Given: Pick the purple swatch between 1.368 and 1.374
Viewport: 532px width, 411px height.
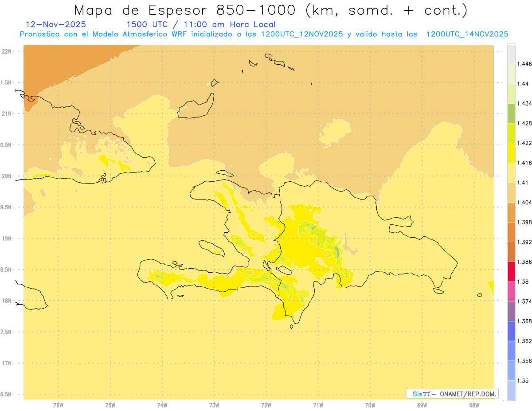Looking at the screenshot, I should pos(511,311).
